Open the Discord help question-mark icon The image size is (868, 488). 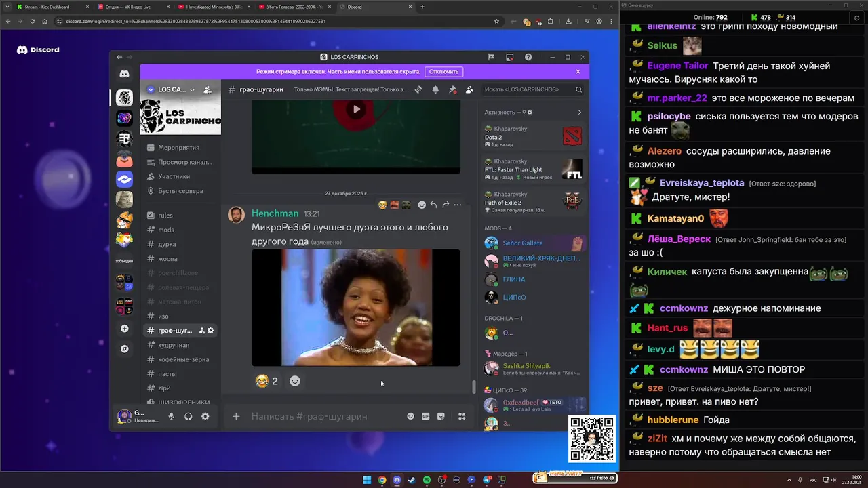tap(528, 57)
